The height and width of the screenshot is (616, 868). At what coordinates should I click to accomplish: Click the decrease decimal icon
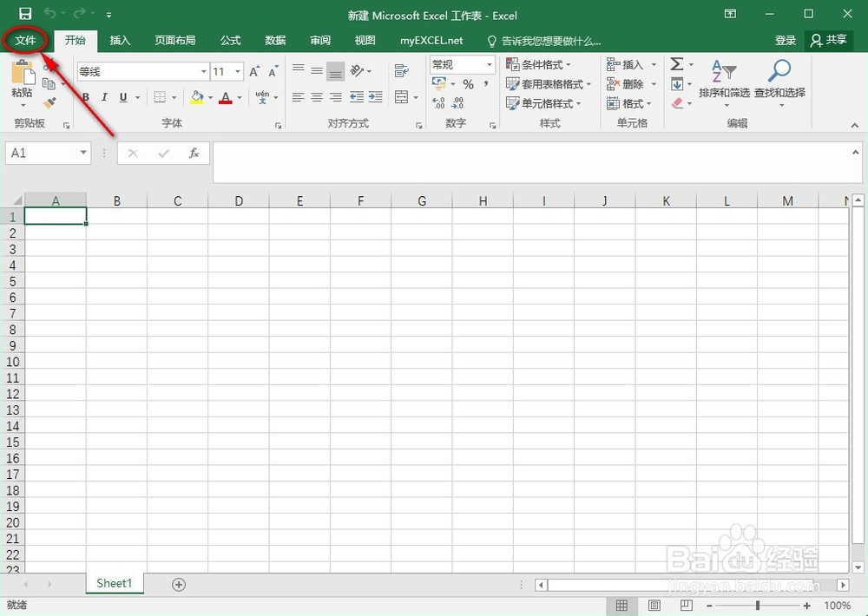click(x=457, y=103)
